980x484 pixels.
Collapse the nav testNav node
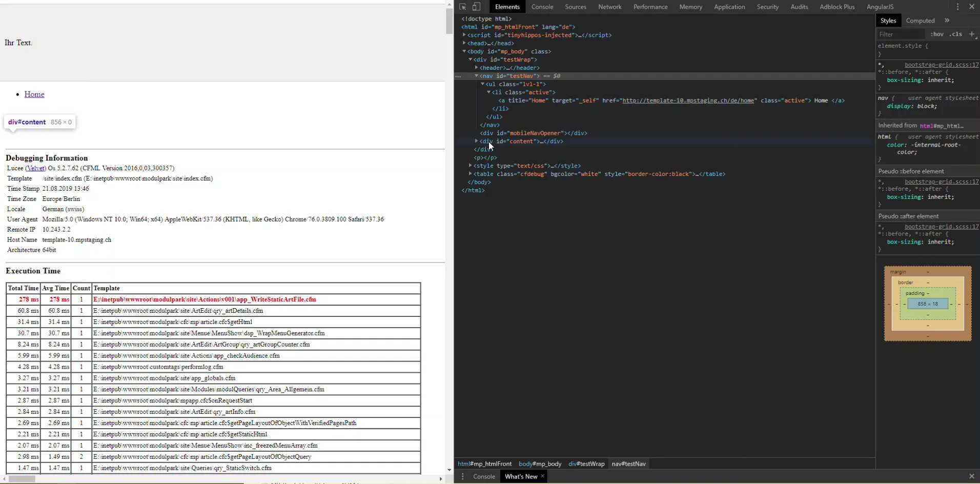(x=476, y=76)
